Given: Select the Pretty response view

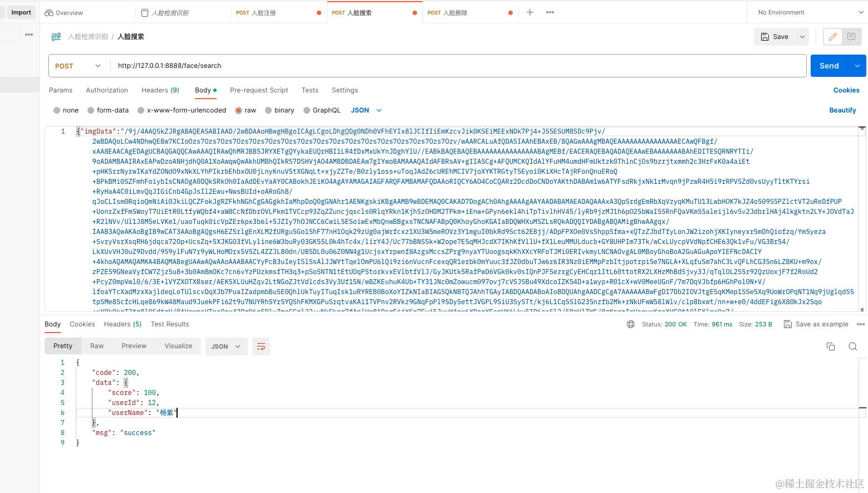Looking at the screenshot, I should [x=63, y=346].
